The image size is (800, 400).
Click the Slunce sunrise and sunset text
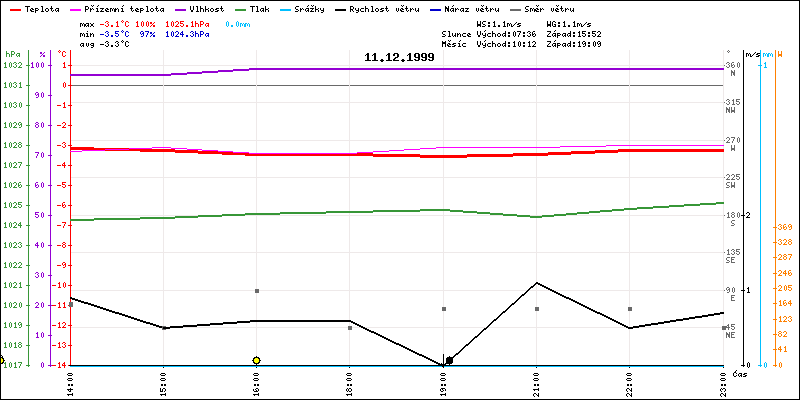(520, 33)
